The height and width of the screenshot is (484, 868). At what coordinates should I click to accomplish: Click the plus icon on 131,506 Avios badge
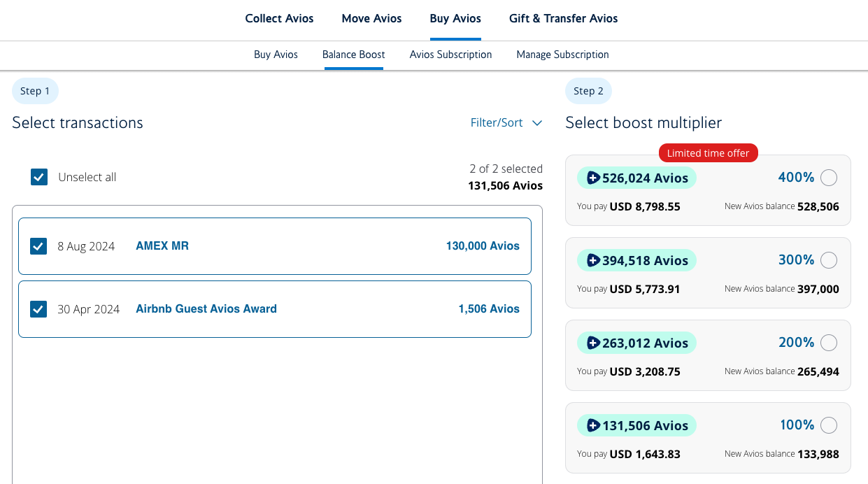[x=593, y=425]
